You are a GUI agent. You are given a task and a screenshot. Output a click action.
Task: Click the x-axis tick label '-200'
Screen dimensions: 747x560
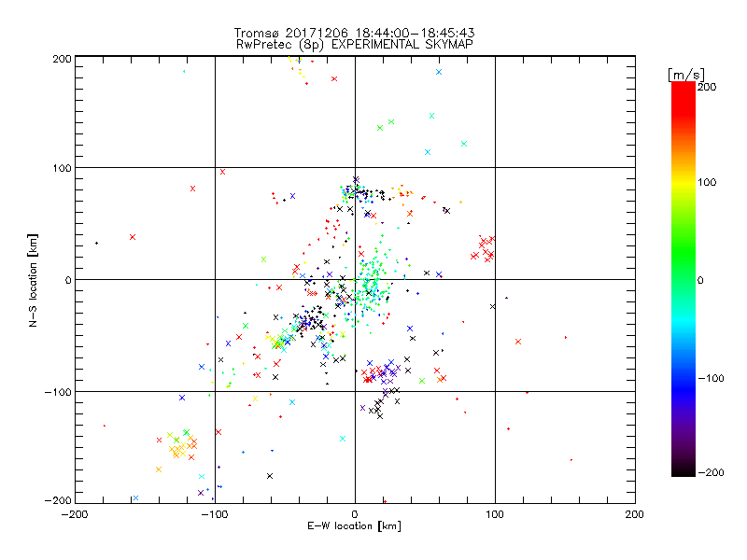(x=75, y=514)
